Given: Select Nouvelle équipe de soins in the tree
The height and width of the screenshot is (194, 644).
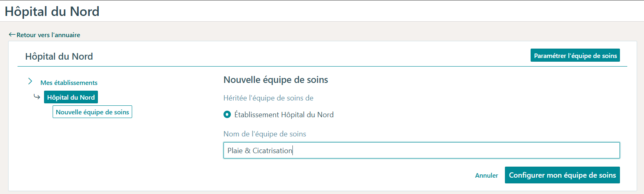Looking at the screenshot, I should click(92, 112).
